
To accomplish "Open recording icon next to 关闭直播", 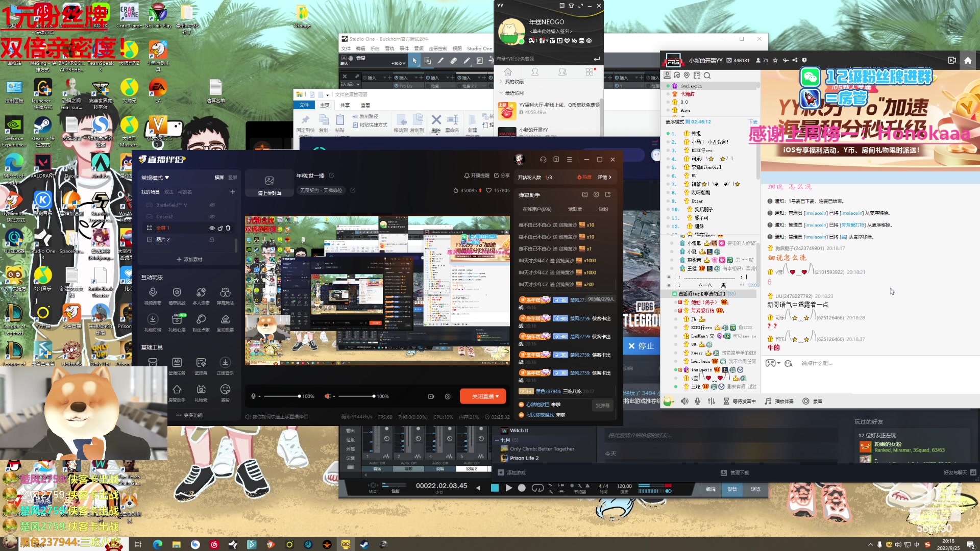I will tap(431, 396).
